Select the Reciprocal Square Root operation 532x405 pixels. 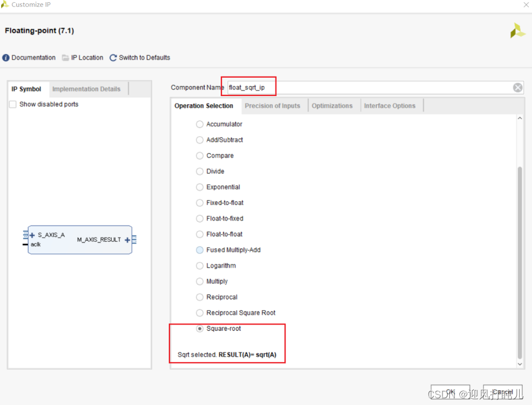click(x=199, y=313)
